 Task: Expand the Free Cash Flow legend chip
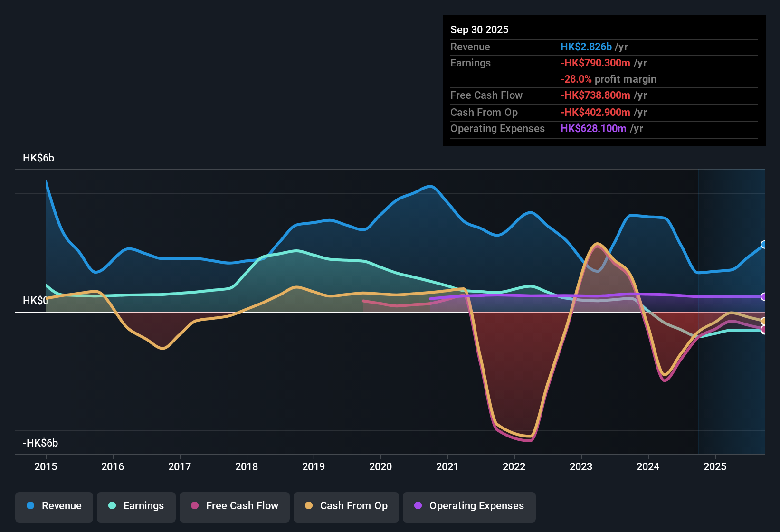pyautogui.click(x=234, y=507)
